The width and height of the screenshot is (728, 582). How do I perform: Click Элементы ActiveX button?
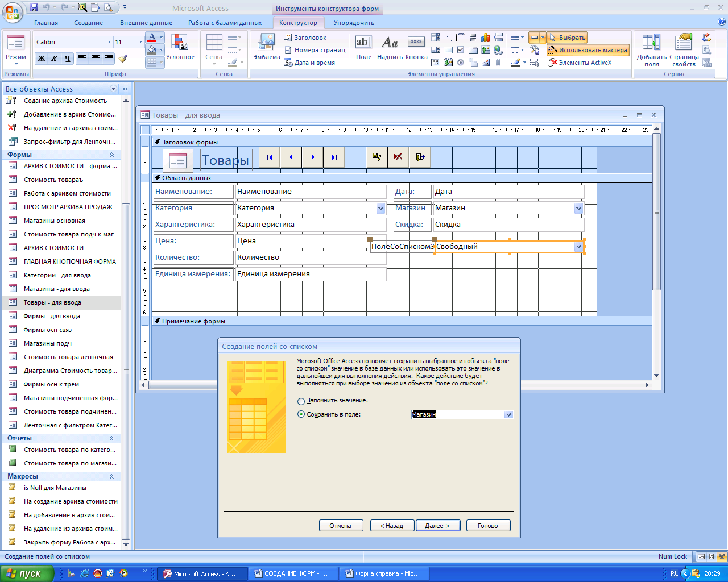[x=580, y=63]
